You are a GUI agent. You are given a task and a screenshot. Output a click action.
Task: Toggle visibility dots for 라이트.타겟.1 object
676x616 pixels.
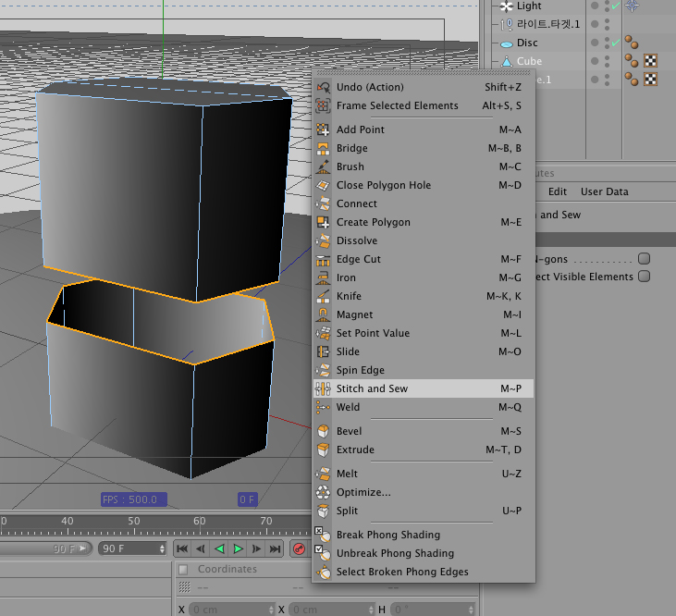[607, 24]
